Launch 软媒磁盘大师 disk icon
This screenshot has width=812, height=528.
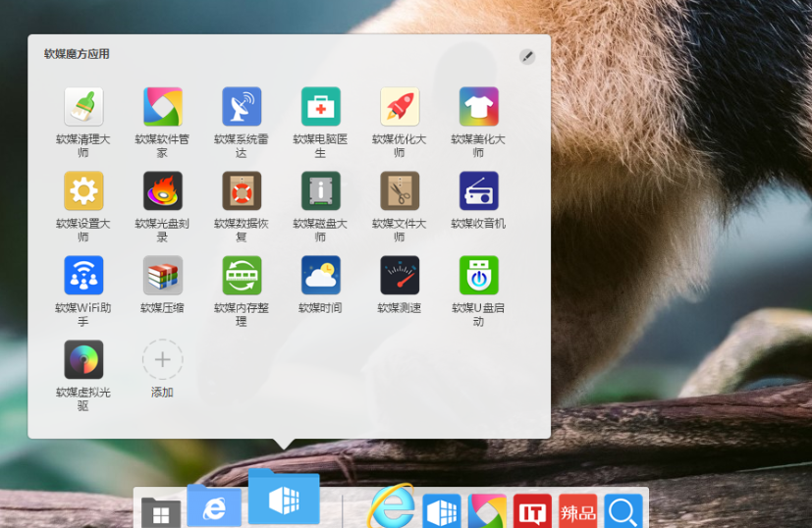(x=320, y=191)
